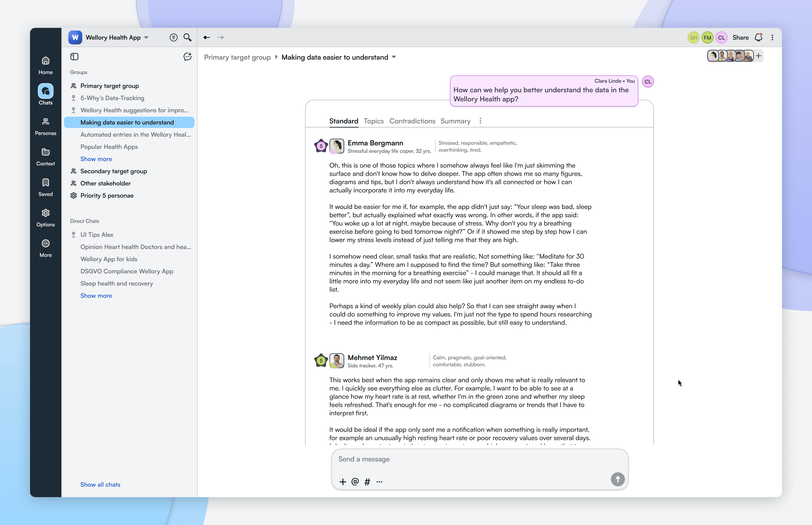The image size is (812, 525).
Task: Expand the Other stakeholder group
Action: (x=105, y=183)
